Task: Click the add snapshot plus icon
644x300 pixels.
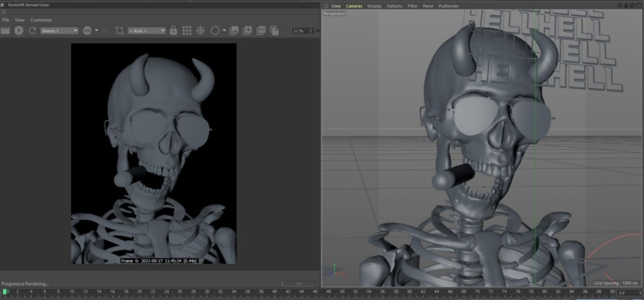Action: pyautogui.click(x=248, y=30)
